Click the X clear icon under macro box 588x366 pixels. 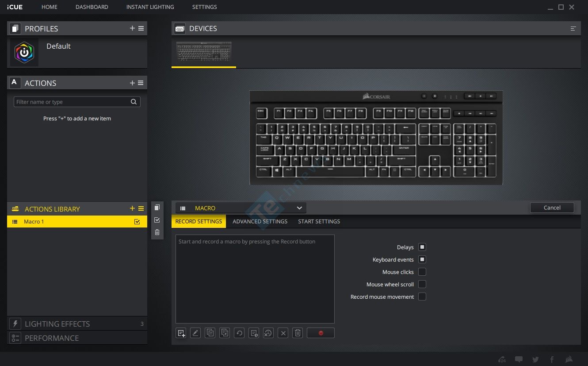point(283,333)
